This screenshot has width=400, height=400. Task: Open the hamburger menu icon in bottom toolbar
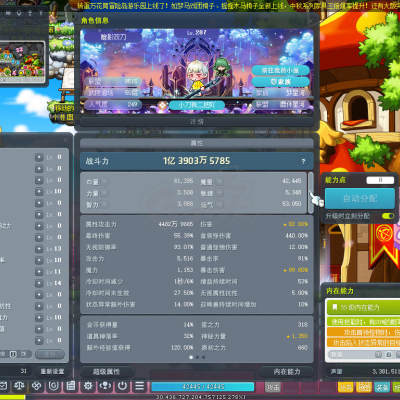[140, 386]
